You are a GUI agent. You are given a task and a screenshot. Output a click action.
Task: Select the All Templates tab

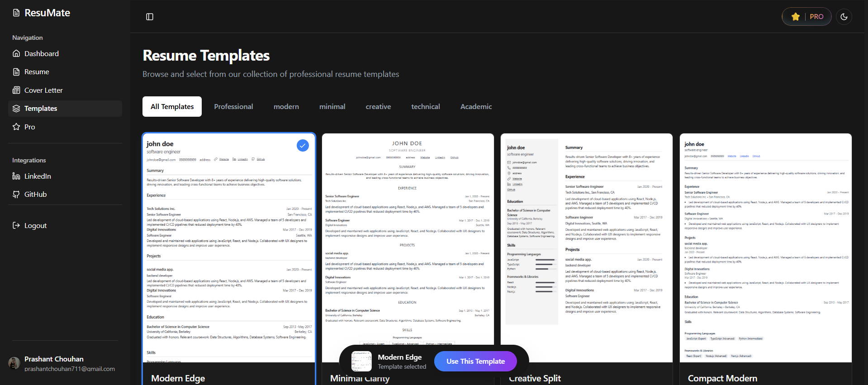coord(172,107)
